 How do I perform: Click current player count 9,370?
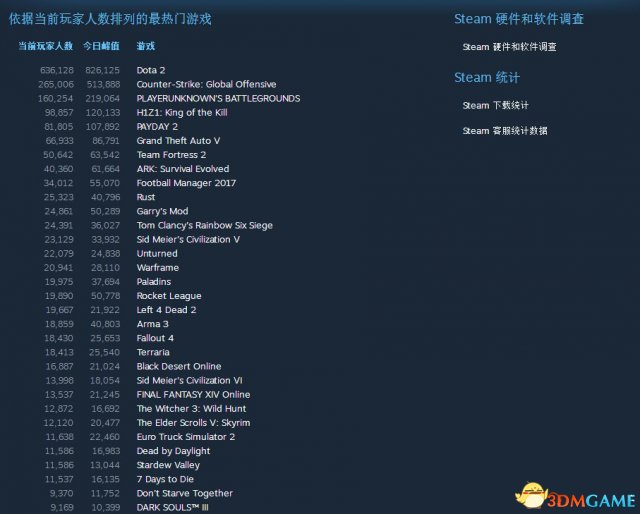pos(61,493)
